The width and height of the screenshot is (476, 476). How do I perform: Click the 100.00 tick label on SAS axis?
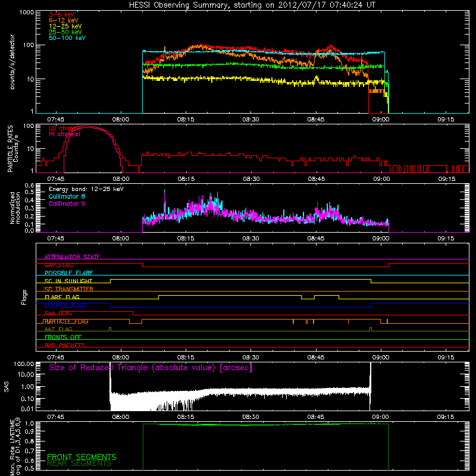tap(24, 364)
